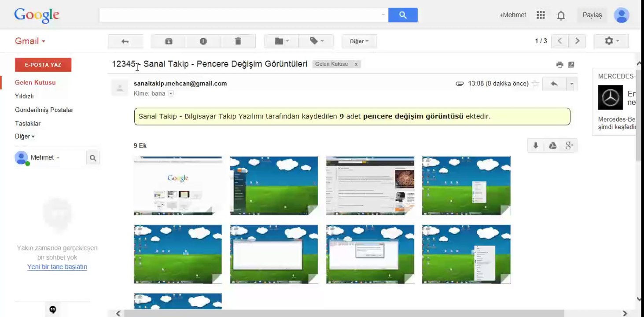Viewport: 644px width, 317px height.
Task: Open the web article screenshot thumbnail
Action: 370,186
